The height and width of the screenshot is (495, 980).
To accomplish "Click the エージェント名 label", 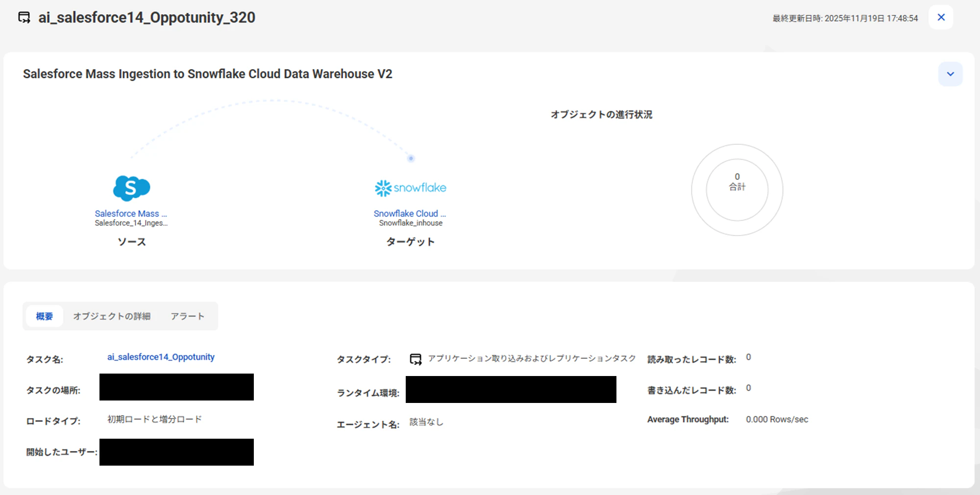I will point(368,424).
